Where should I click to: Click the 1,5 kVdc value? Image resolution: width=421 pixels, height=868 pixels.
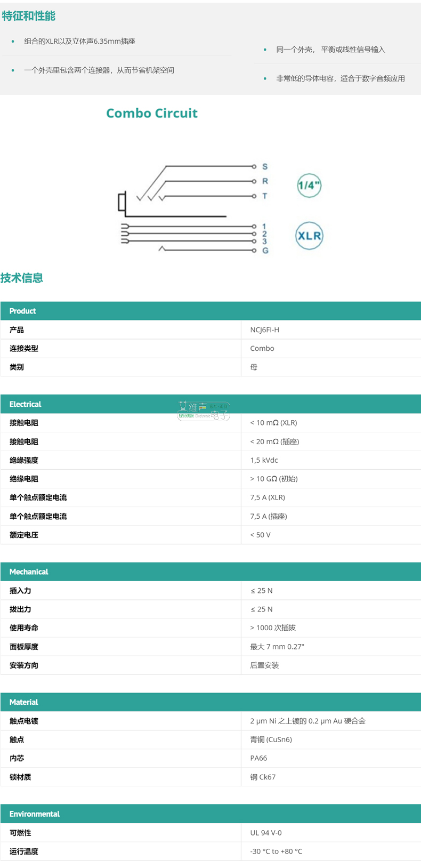pos(264,460)
